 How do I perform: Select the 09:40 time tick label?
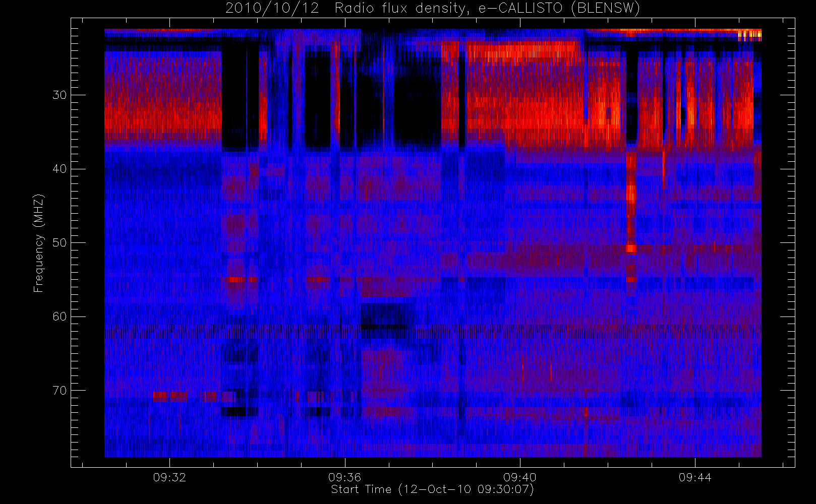pos(519,477)
